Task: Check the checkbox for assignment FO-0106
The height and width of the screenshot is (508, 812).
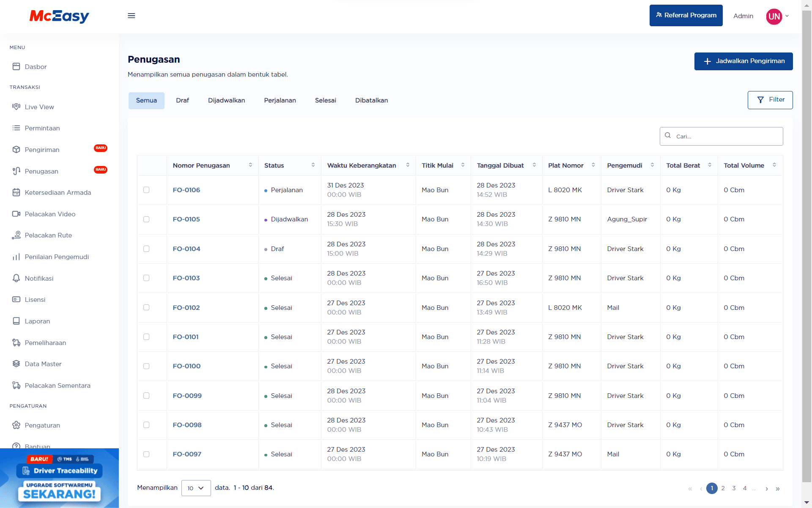Action: [x=146, y=190]
